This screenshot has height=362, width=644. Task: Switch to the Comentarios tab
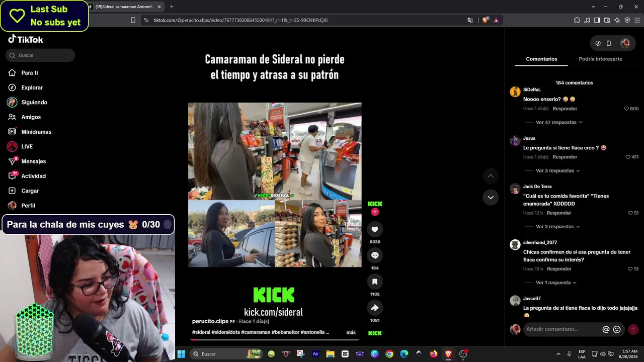[x=541, y=59]
